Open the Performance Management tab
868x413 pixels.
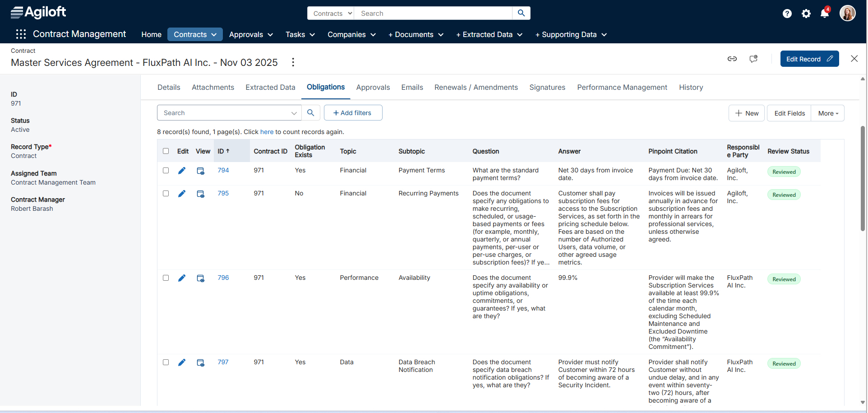click(622, 88)
